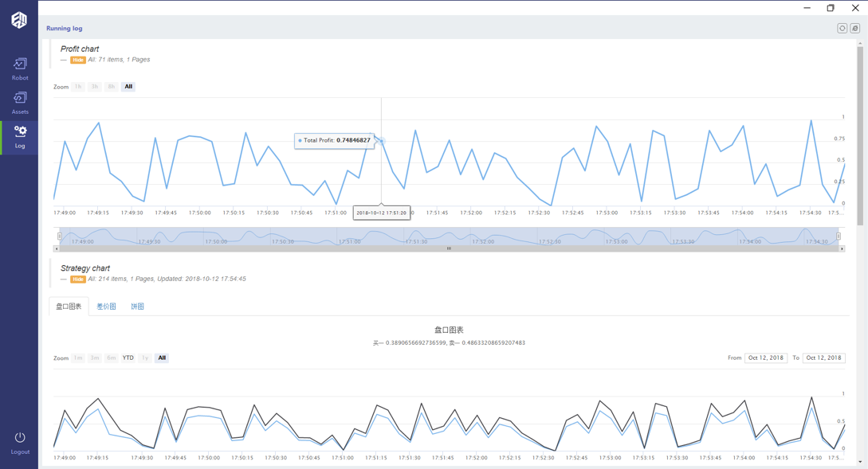The image size is (868, 469).
Task: Click the To date input field
Action: pyautogui.click(x=823, y=358)
